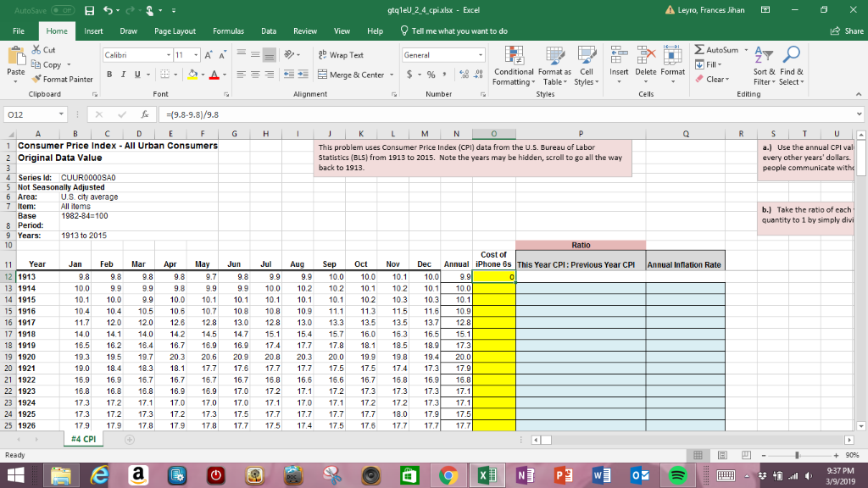Click the text orientation icon

coord(289,55)
